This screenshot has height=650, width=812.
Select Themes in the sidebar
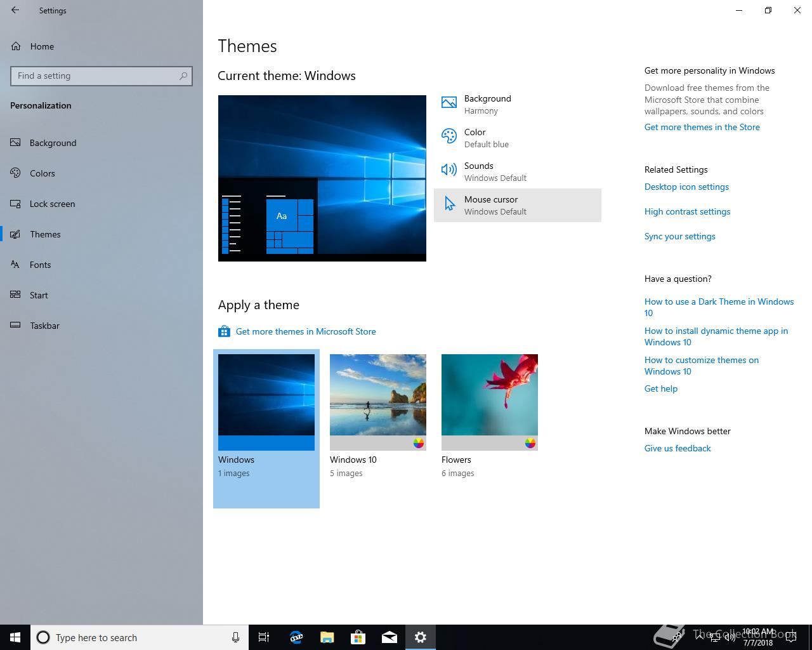pos(101,234)
